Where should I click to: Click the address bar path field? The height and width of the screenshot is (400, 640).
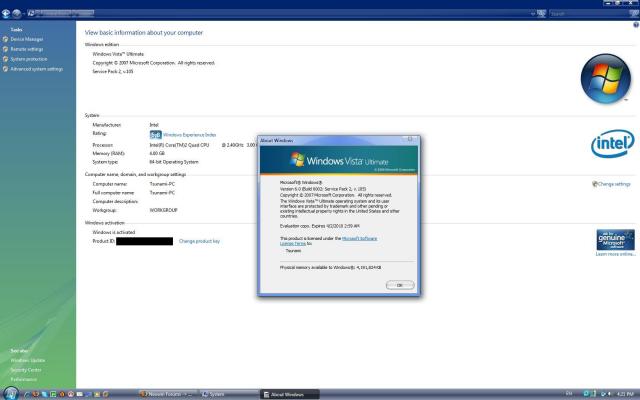282,13
